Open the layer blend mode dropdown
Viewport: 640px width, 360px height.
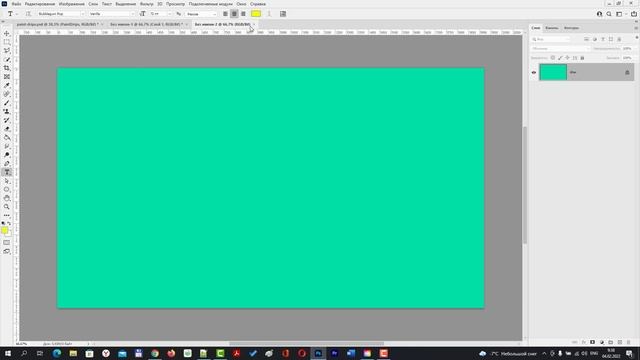click(561, 49)
